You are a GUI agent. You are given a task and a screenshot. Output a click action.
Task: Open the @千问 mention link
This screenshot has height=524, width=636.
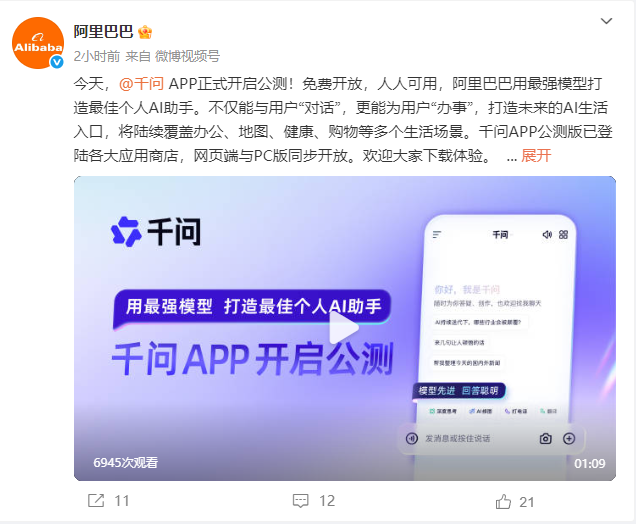tap(142, 84)
